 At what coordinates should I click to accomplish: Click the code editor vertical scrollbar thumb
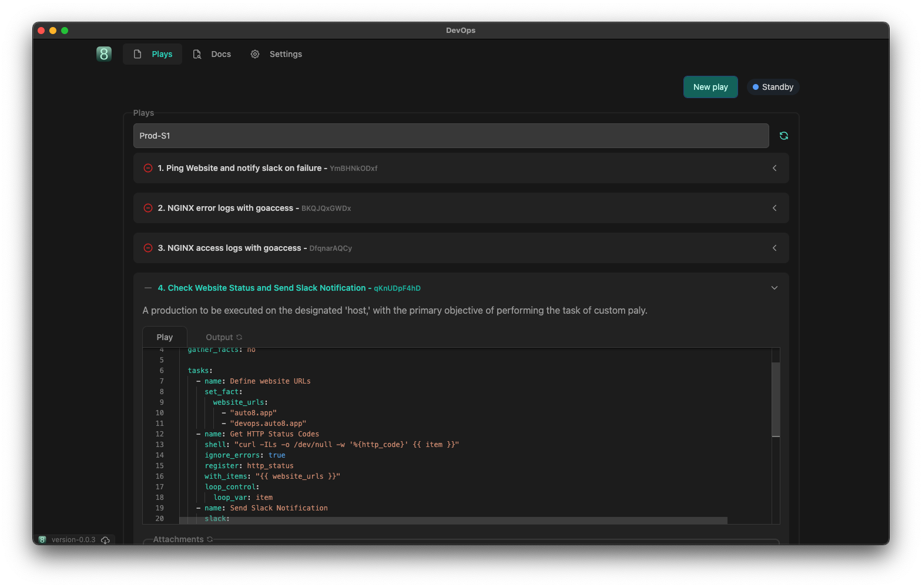776,399
